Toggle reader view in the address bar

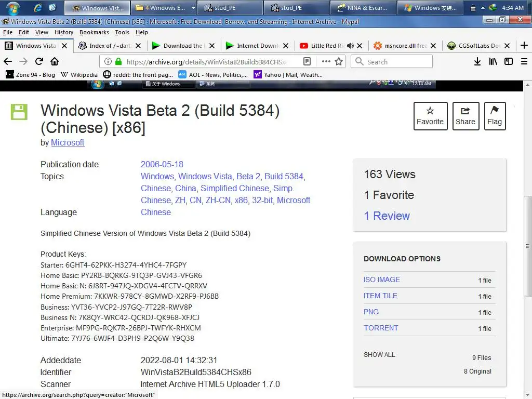(x=307, y=61)
